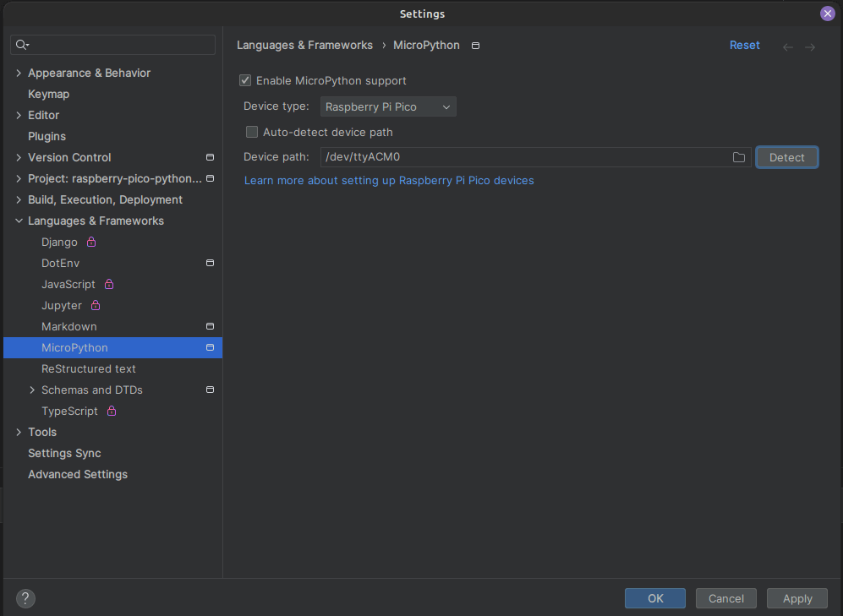Expand the Editor section
Image resolution: width=843 pixels, height=616 pixels.
coord(19,115)
